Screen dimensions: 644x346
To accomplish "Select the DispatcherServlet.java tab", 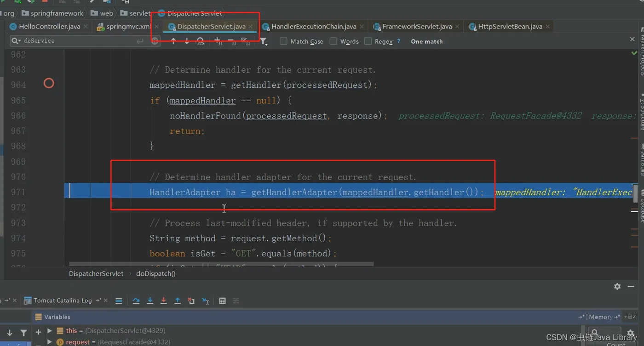I will (211, 27).
